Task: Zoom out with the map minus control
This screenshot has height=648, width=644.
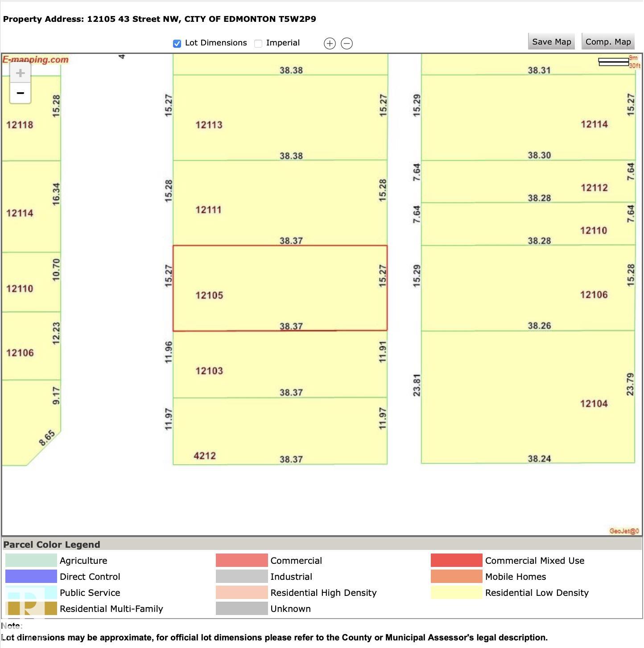Action: point(20,93)
